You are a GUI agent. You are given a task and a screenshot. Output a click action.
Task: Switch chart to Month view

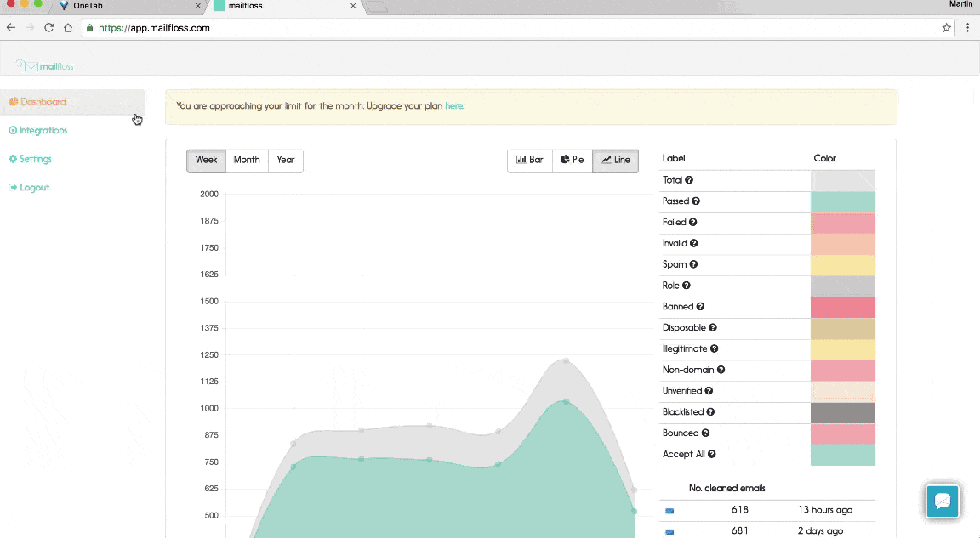247,160
